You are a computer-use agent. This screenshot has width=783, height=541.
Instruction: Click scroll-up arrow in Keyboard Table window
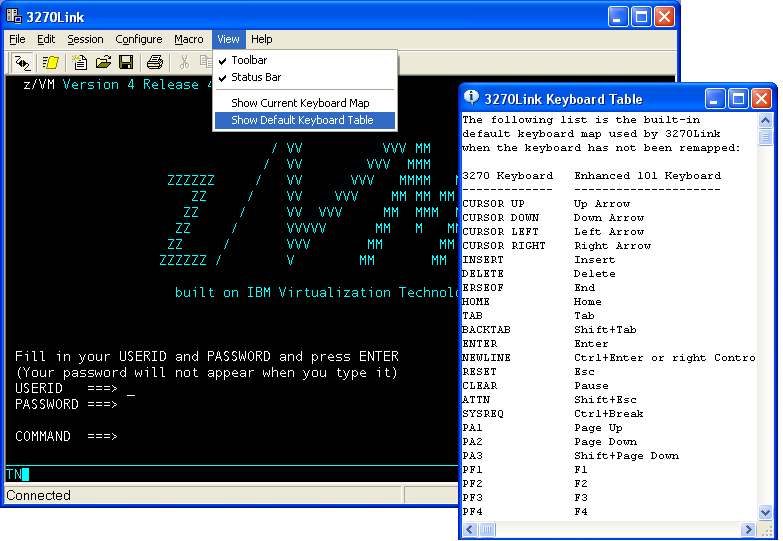click(765, 120)
